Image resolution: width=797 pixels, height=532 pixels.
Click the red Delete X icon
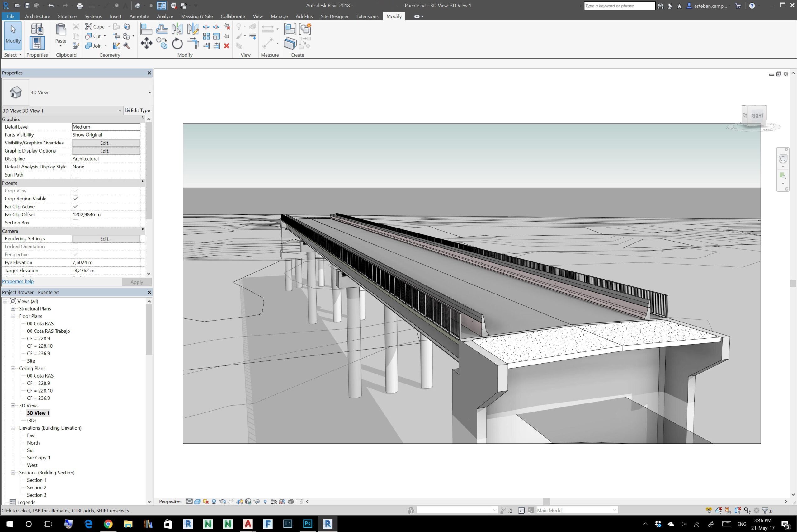point(227,45)
